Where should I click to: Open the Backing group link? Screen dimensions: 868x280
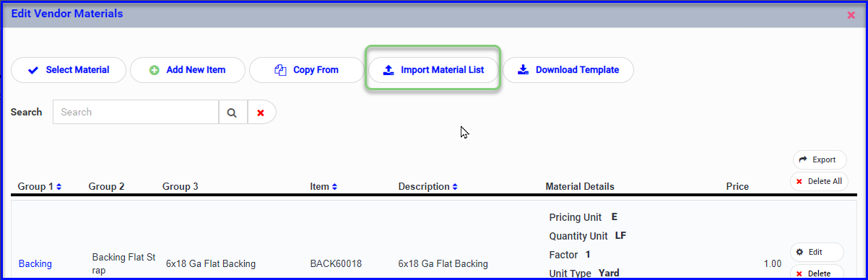pos(35,264)
